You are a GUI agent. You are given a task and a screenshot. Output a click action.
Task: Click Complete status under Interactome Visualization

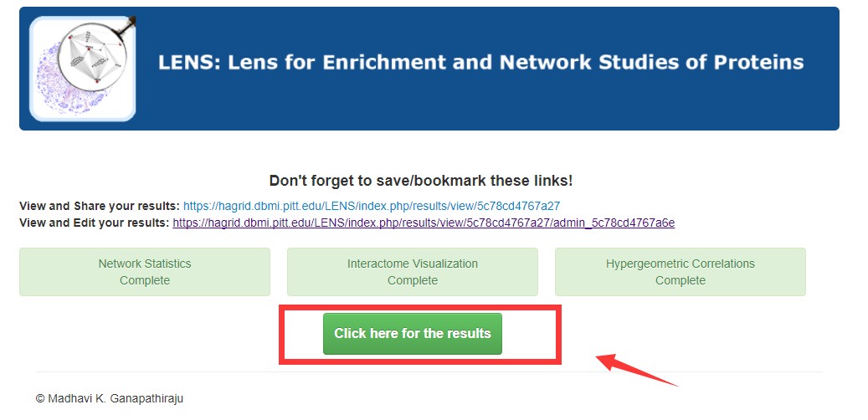tap(413, 280)
